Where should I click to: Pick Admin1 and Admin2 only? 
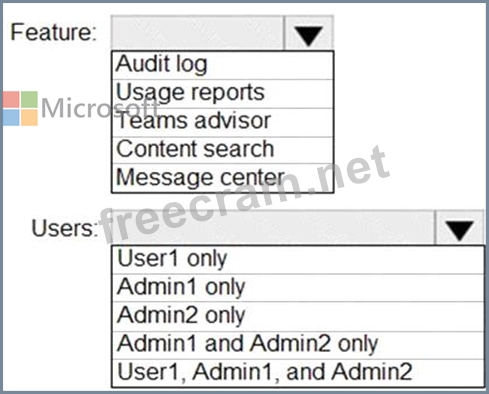click(298, 345)
